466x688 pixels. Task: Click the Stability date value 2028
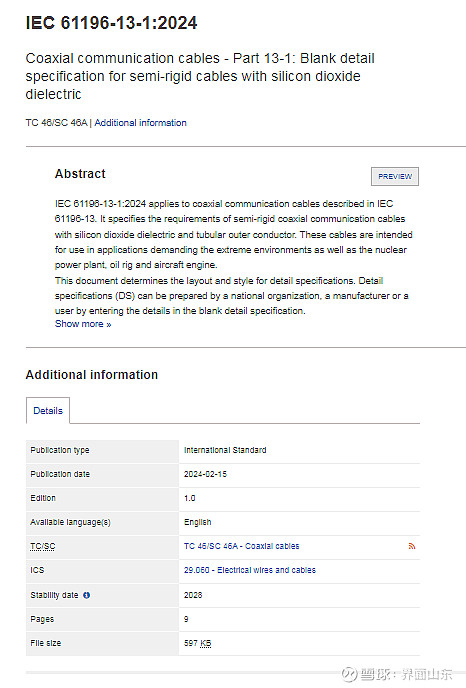tap(193, 595)
